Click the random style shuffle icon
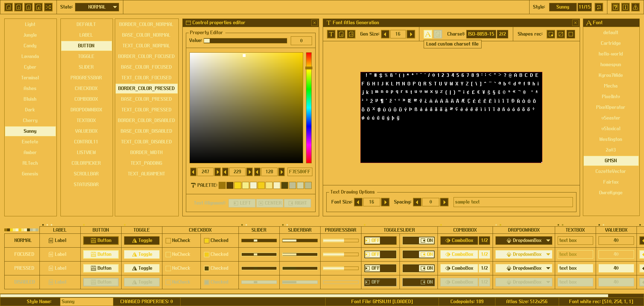 tap(48, 7)
